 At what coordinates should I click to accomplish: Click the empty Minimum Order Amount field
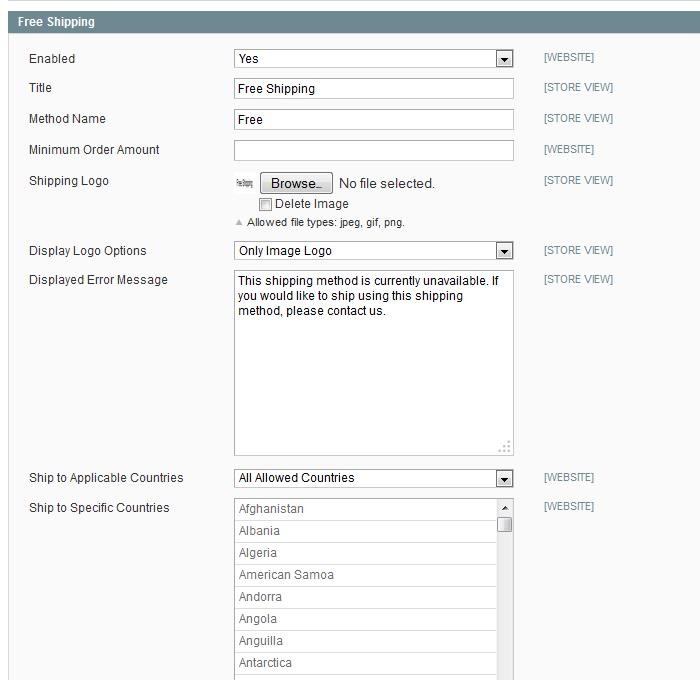(x=374, y=150)
